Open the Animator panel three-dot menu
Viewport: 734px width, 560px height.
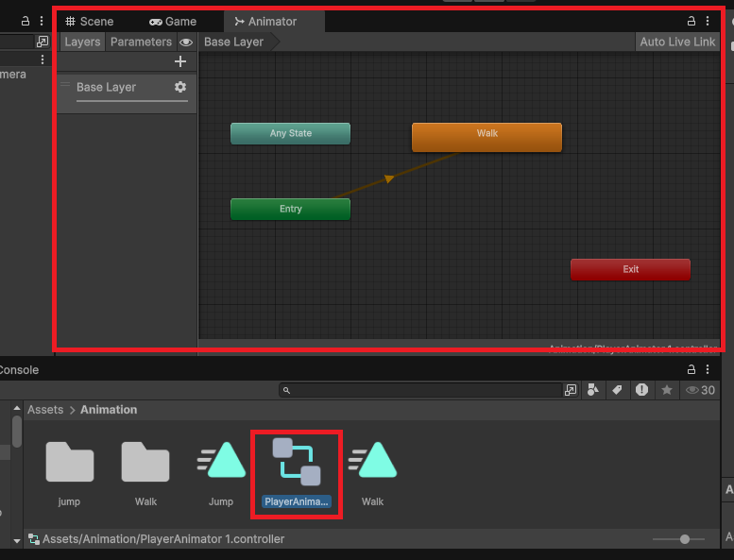pyautogui.click(x=708, y=21)
